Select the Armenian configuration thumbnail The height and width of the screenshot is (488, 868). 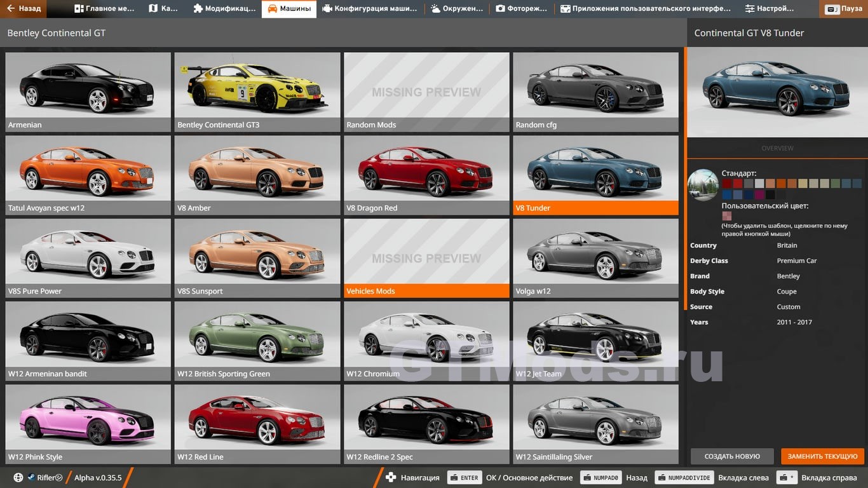[x=88, y=91]
